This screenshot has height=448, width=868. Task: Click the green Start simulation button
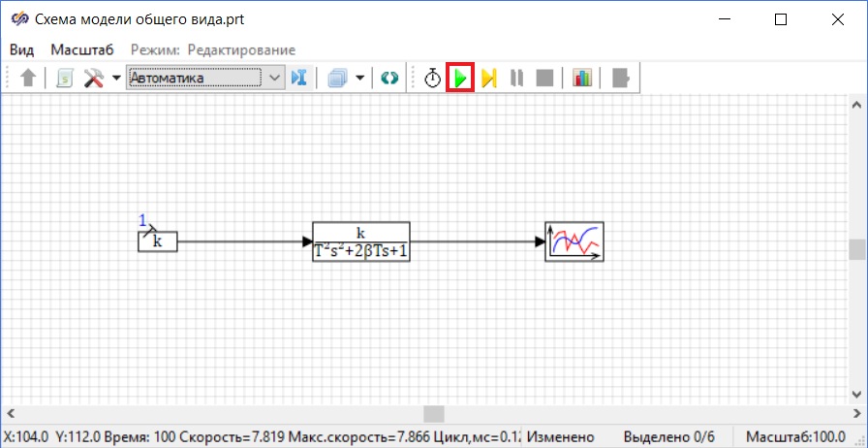[460, 79]
